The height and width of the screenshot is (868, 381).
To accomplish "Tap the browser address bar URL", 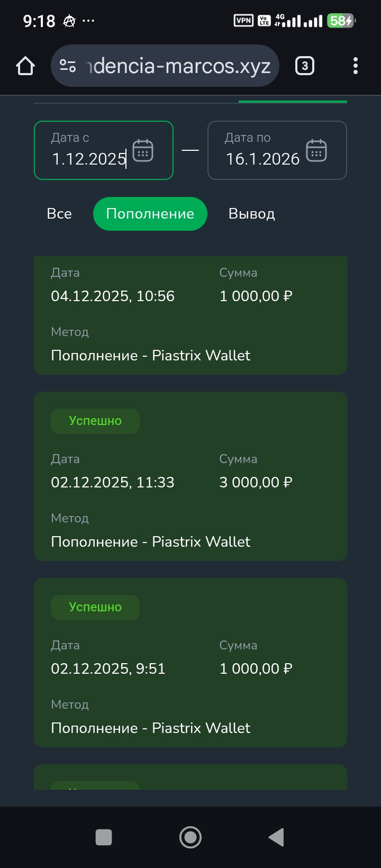I will pyautogui.click(x=179, y=66).
